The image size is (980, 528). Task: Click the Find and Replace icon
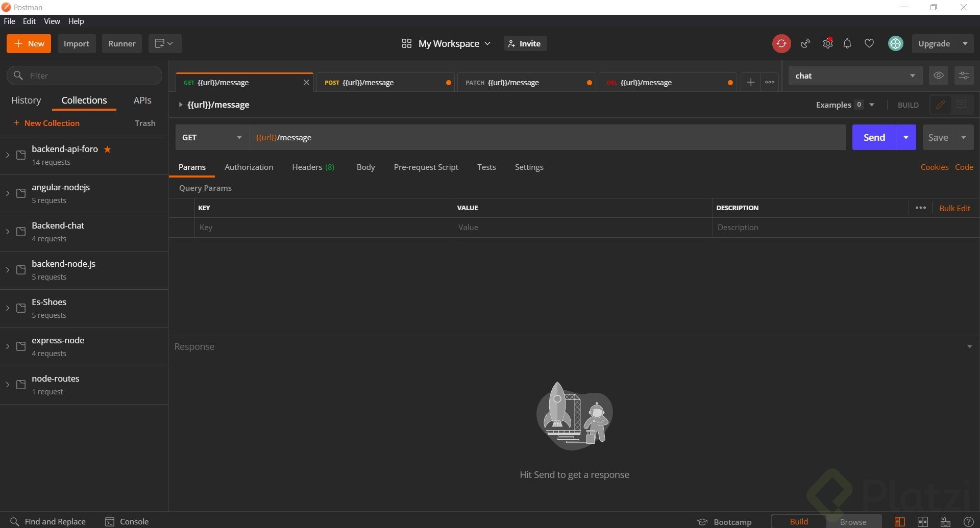point(14,521)
